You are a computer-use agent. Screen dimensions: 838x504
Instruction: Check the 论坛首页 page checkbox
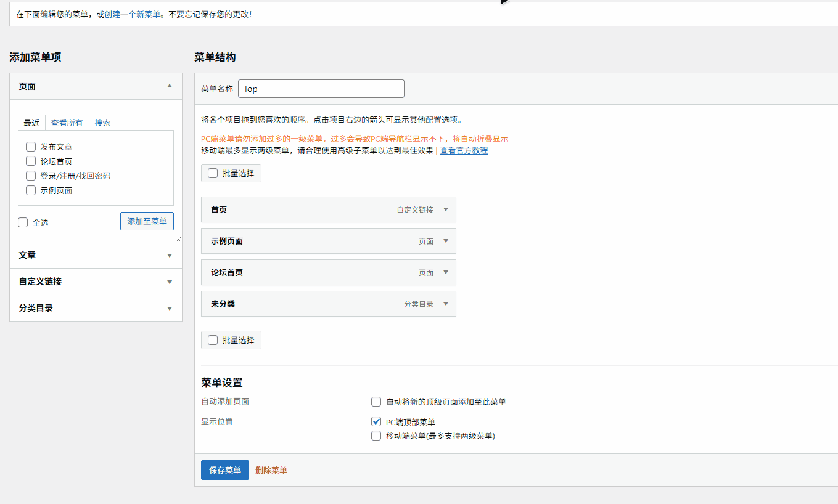click(30, 161)
